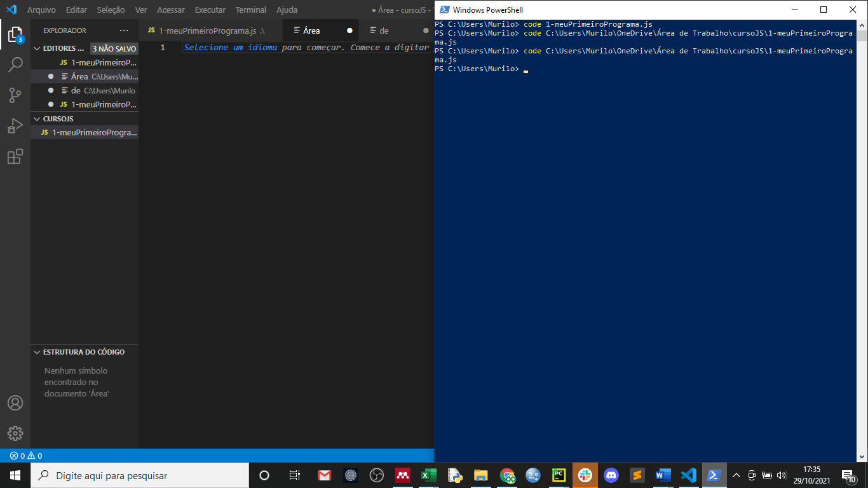The image size is (868, 488).
Task: Click the Cortana circle on taskbar
Action: coord(264,475)
